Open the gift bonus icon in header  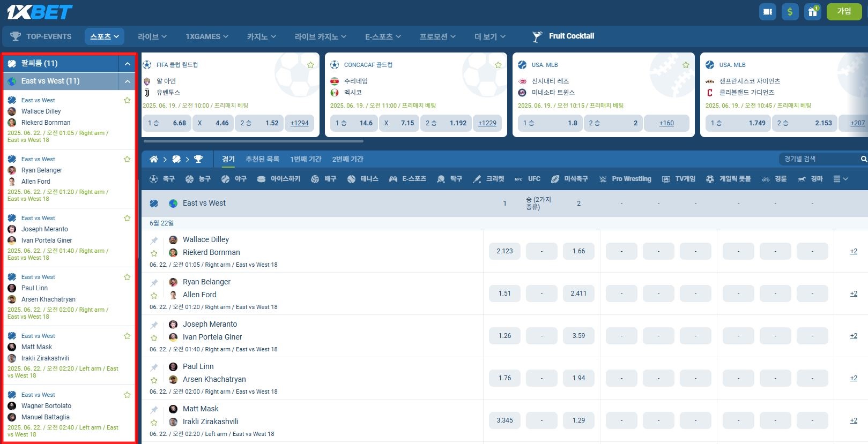tap(813, 12)
